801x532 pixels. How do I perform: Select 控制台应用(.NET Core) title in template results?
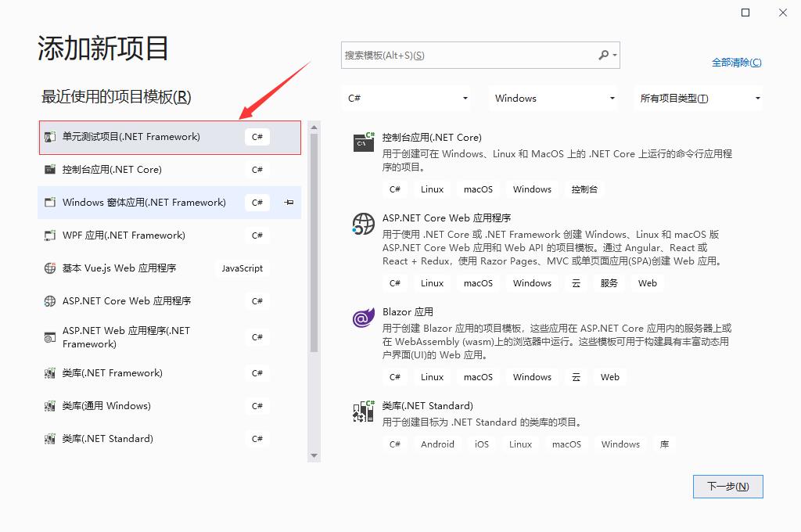coord(432,138)
